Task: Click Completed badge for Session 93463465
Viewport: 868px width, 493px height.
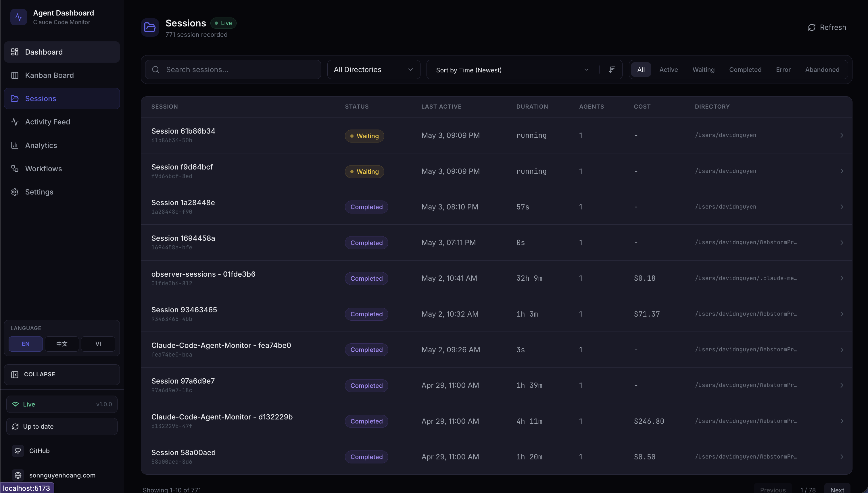Action: coord(366,314)
